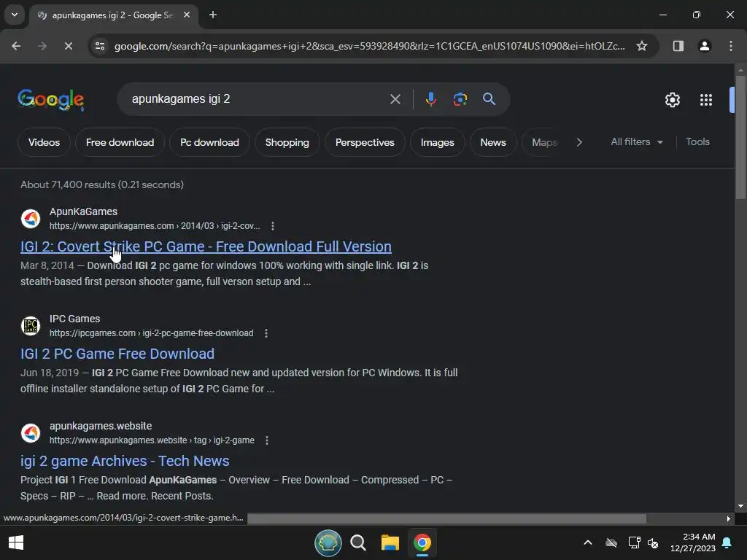The height and width of the screenshot is (560, 747).
Task: Open File Explorer from the taskbar
Action: tap(390, 542)
